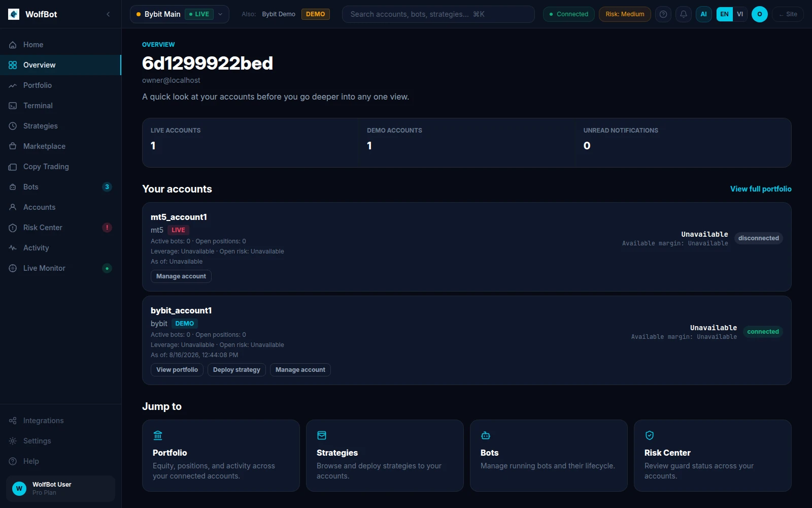Click the mt5_account1 account name
This screenshot has width=812, height=508.
click(x=179, y=217)
